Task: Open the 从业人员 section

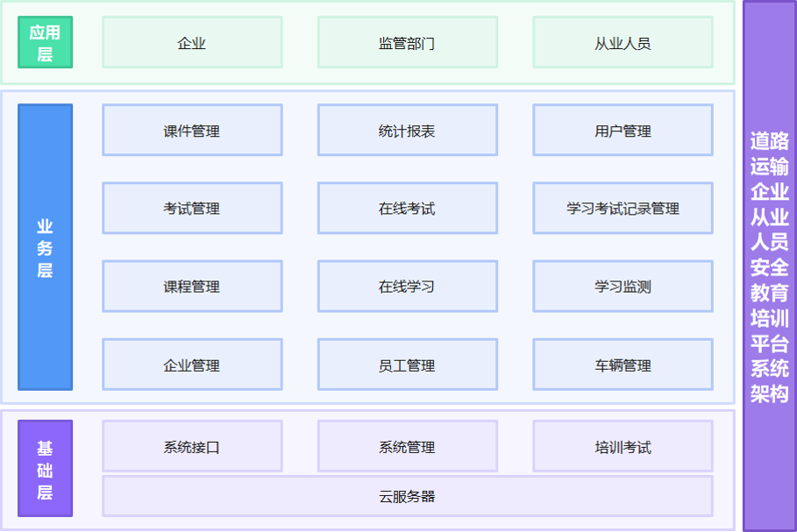Action: click(623, 41)
